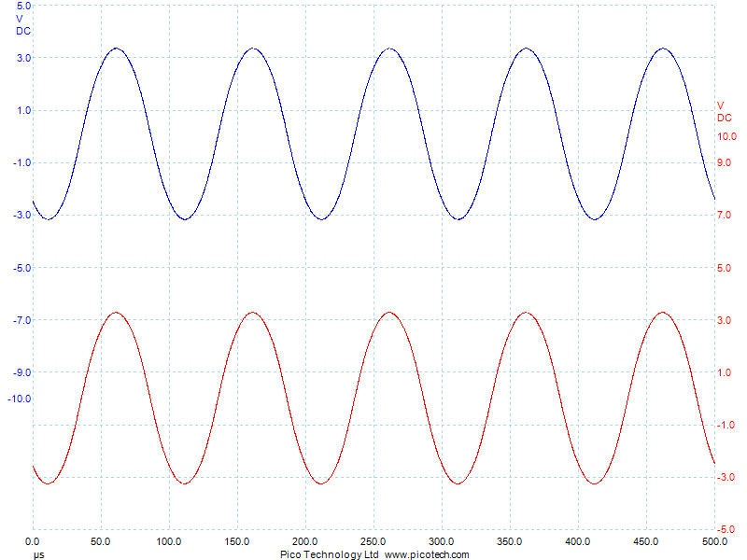
Task: Click the red 5.0 label on right axis
Action: [x=725, y=268]
